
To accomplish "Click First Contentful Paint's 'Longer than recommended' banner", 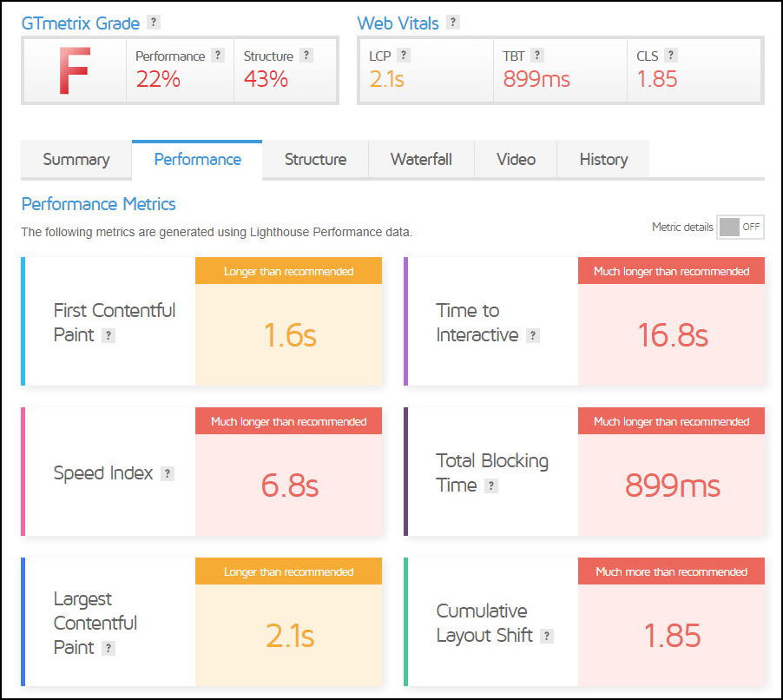I will [x=288, y=271].
